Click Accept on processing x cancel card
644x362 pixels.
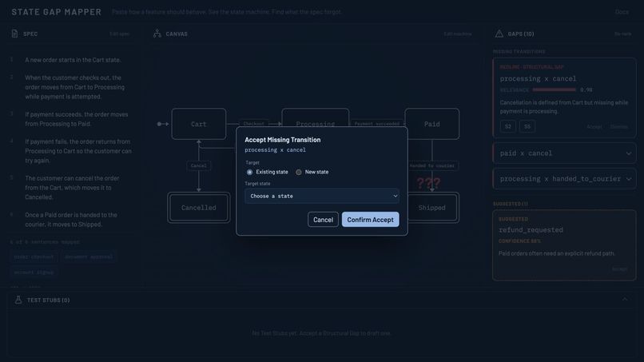tap(594, 126)
